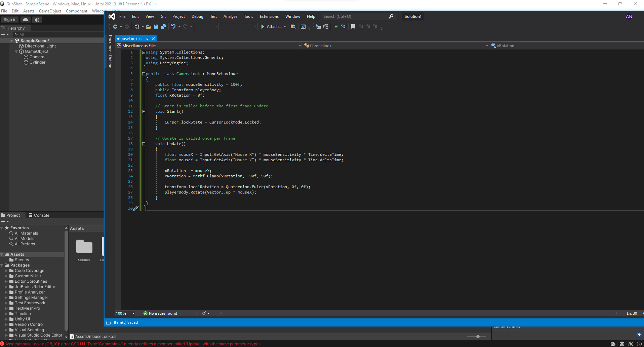Open the Debug menu
Viewport: 644px width, 347px height.
[x=197, y=16]
